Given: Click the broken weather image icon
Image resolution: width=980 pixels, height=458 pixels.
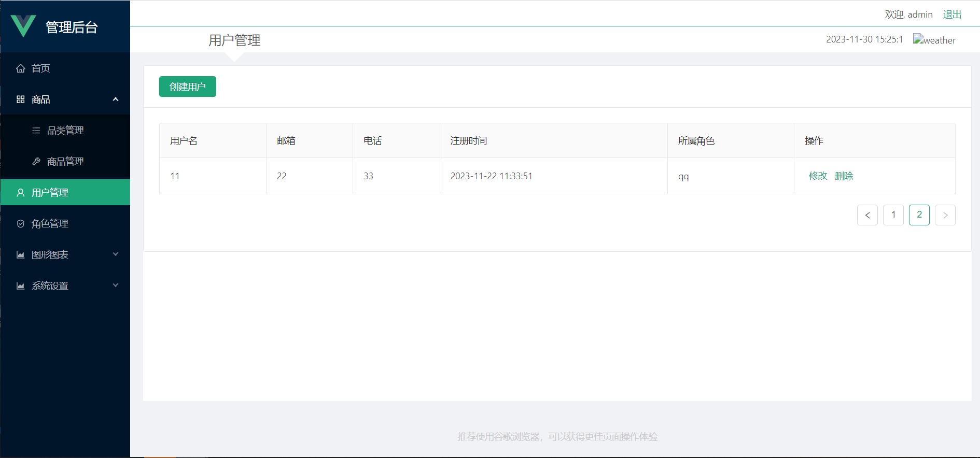Looking at the screenshot, I should 918,39.
